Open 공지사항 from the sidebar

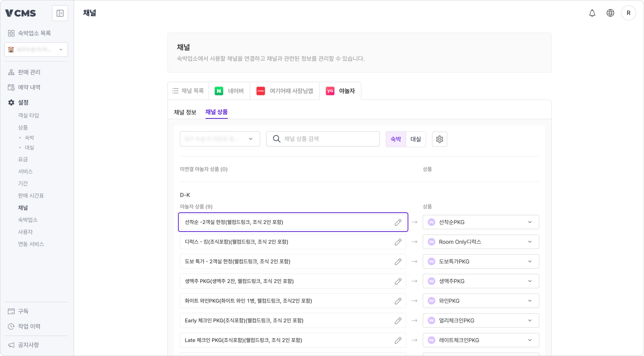pyautogui.click(x=28, y=345)
